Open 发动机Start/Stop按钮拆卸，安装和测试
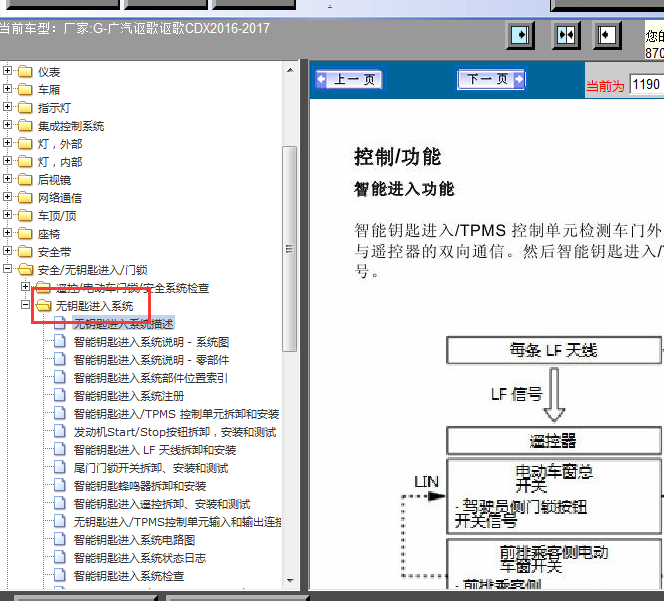664x601 pixels. pos(175,432)
